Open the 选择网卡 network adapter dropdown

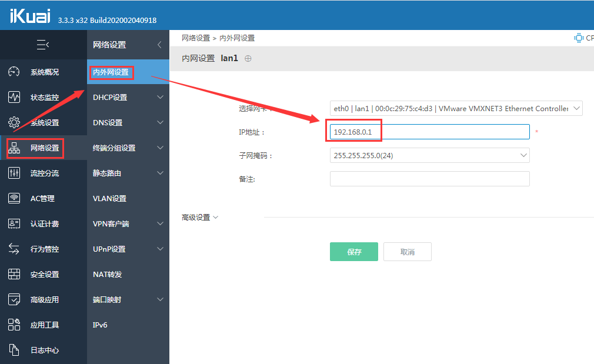pyautogui.click(x=453, y=108)
